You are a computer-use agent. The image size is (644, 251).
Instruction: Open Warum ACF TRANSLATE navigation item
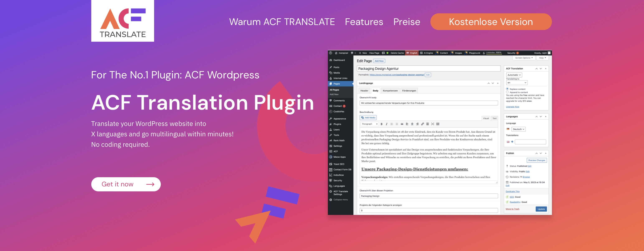(282, 22)
